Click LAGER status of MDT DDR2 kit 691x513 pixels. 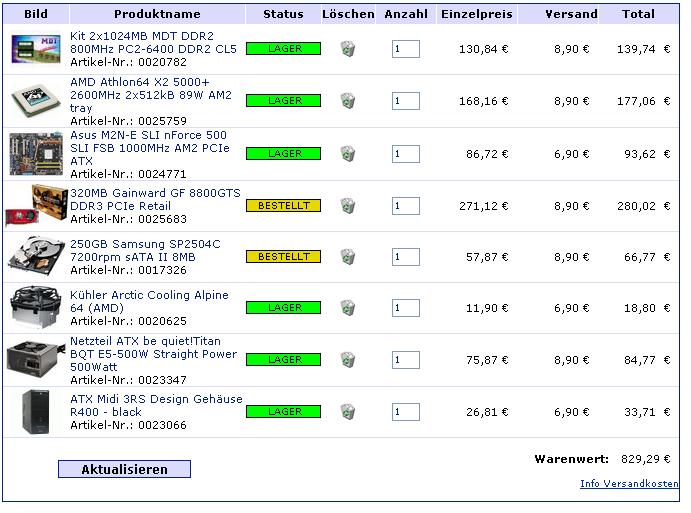(283, 48)
